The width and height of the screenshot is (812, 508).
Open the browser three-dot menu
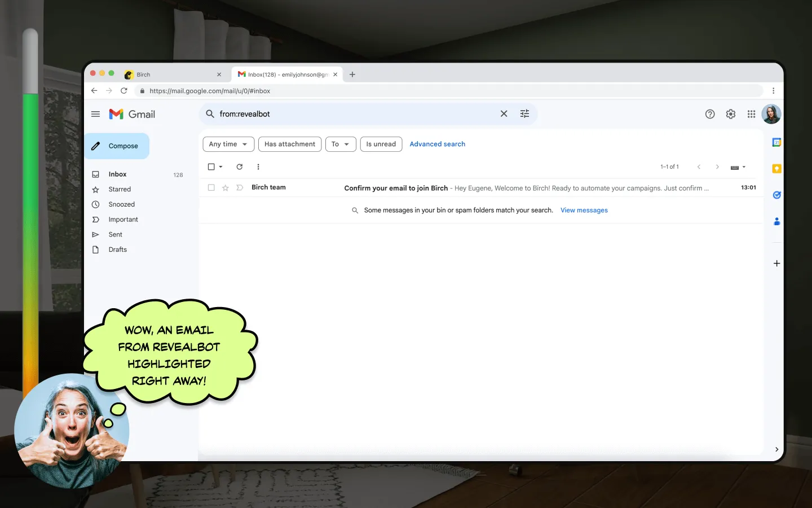[x=773, y=91]
